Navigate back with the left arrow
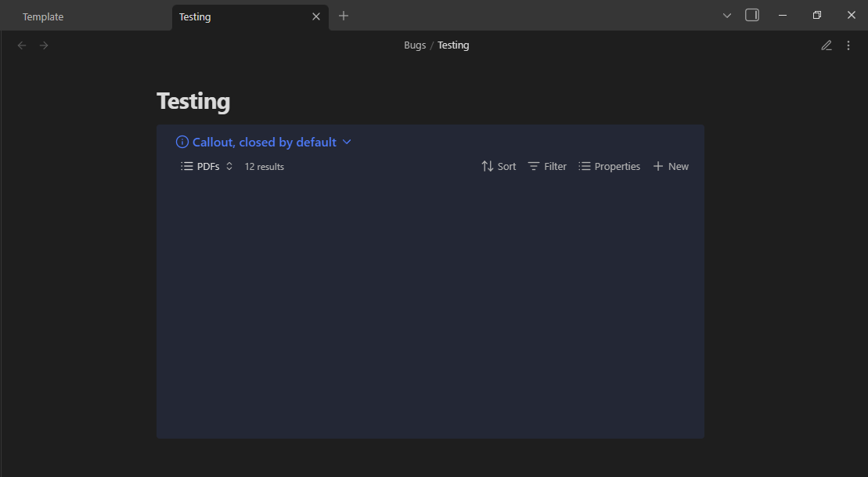Viewport: 868px width, 477px height. pos(22,45)
